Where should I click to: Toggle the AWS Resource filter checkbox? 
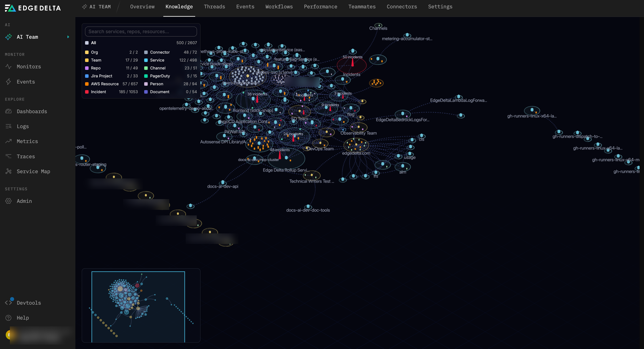[87, 84]
